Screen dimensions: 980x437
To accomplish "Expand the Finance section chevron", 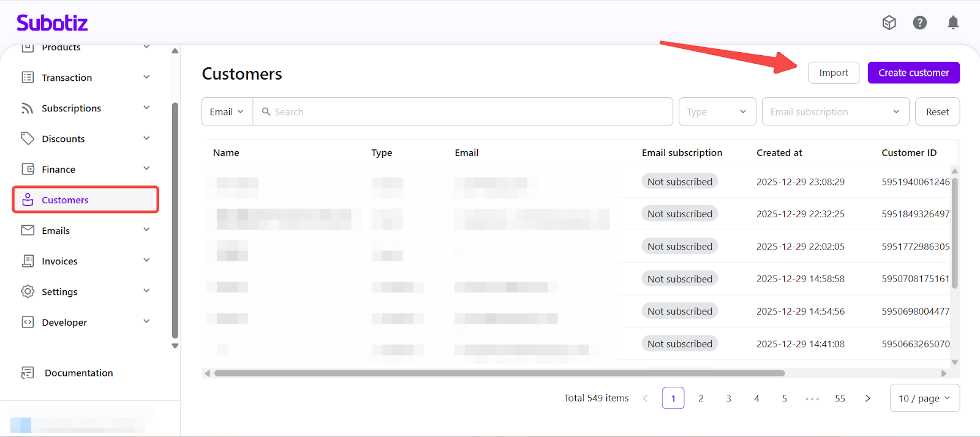I will tap(146, 169).
